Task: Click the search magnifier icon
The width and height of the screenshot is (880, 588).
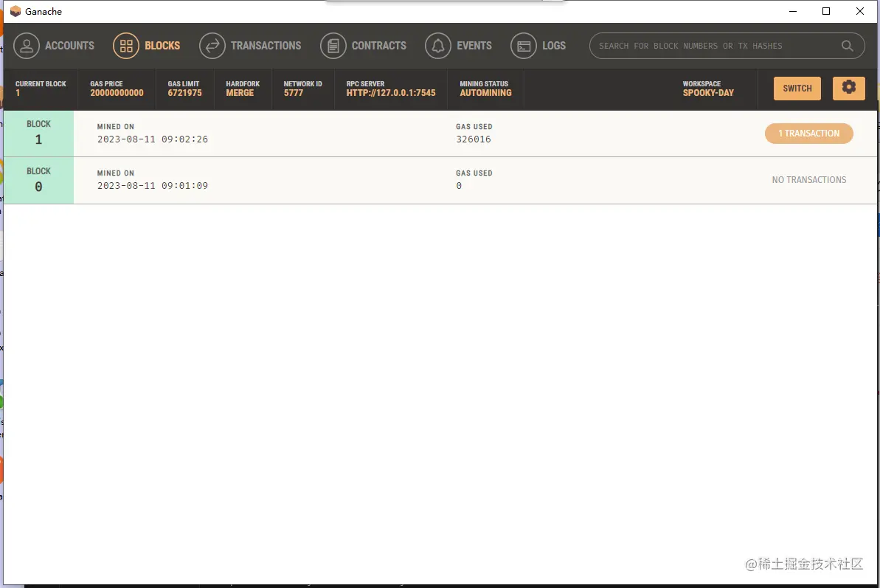Action: coord(848,46)
